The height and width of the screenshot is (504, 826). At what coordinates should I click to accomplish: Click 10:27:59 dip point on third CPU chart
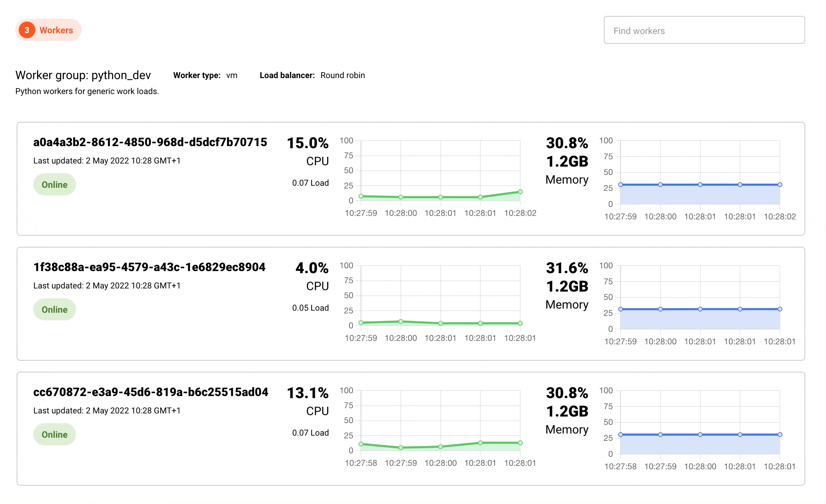pos(401,448)
